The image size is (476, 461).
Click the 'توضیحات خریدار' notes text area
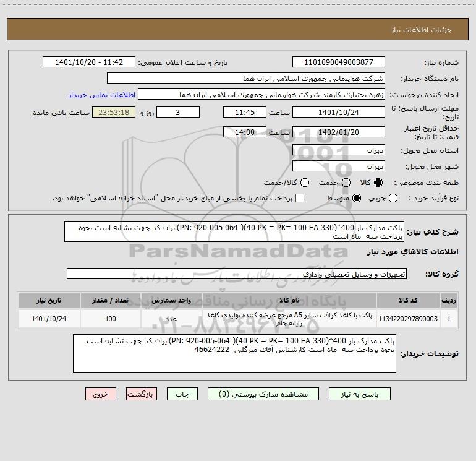234,354
